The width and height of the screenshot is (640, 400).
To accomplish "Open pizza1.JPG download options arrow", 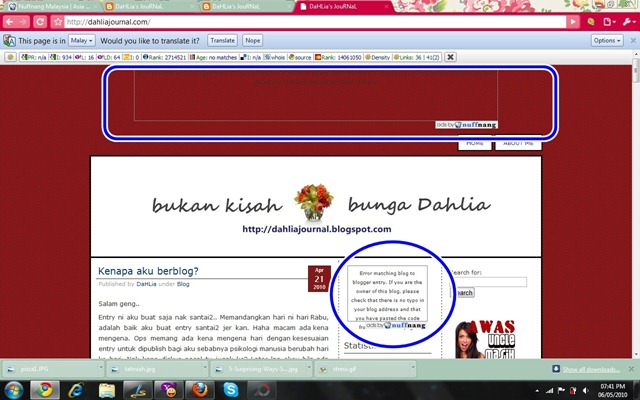I will (x=101, y=368).
